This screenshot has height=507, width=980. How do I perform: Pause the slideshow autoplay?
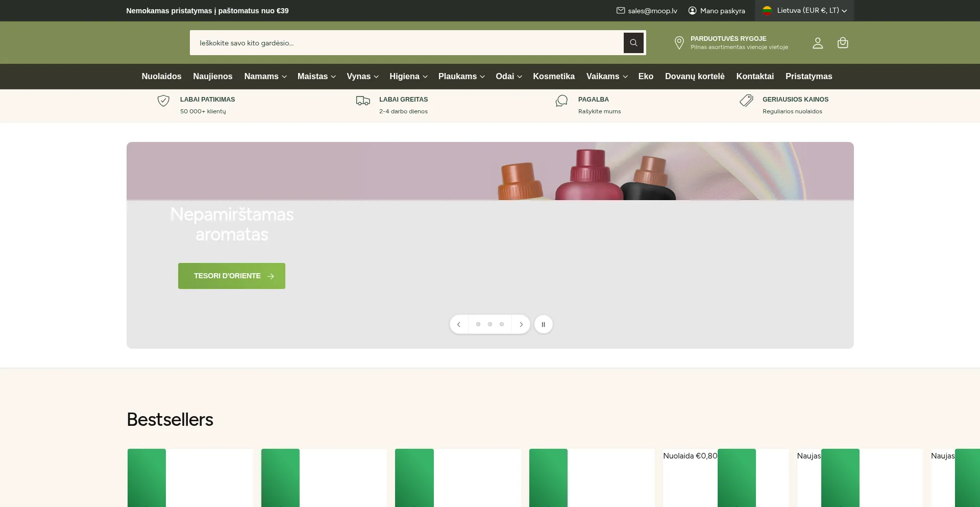click(543, 324)
